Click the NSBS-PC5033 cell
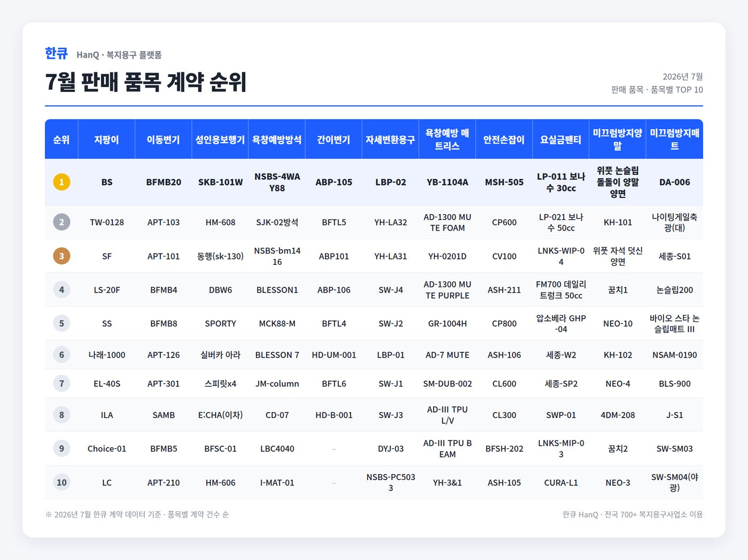Viewport: 748px width, 560px height. (x=391, y=483)
